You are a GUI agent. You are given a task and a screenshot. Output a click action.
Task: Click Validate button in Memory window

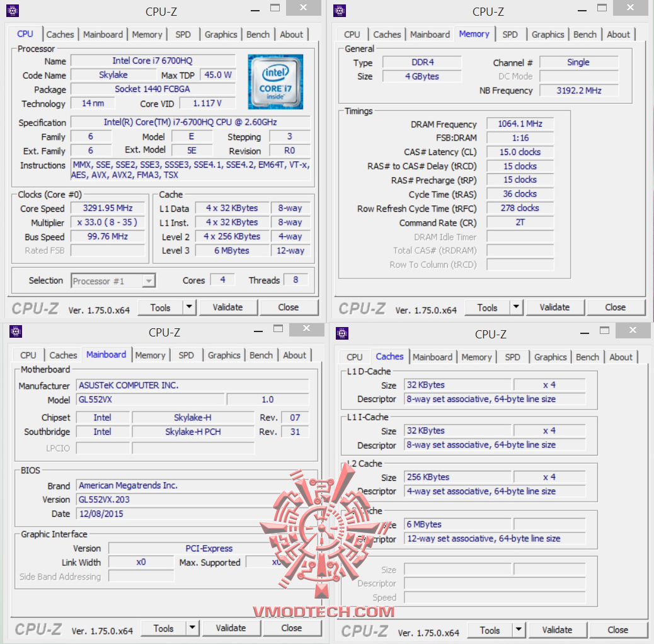pos(554,308)
